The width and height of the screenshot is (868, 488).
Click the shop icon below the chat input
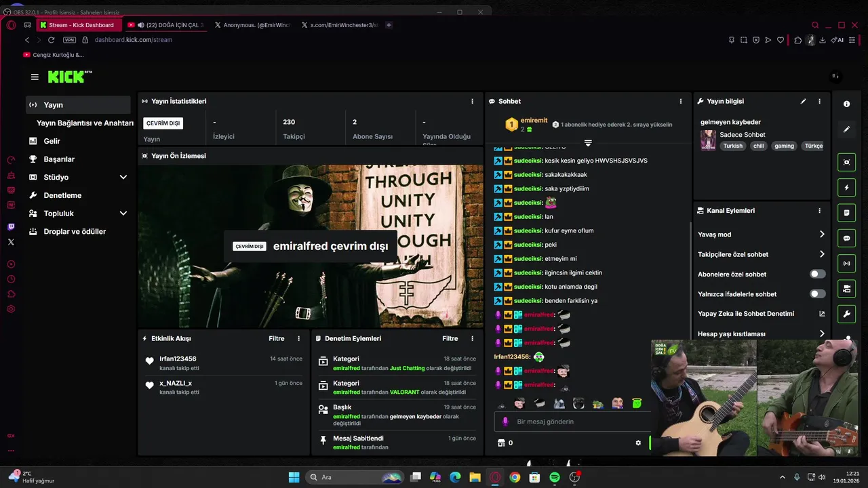coord(501,443)
